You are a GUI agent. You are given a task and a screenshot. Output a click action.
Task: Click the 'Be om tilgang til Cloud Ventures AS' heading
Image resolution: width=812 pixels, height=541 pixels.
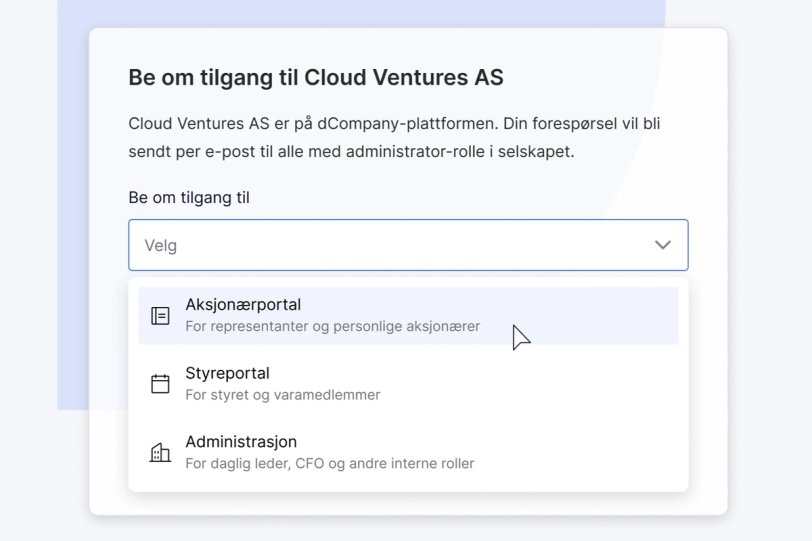[x=316, y=77]
